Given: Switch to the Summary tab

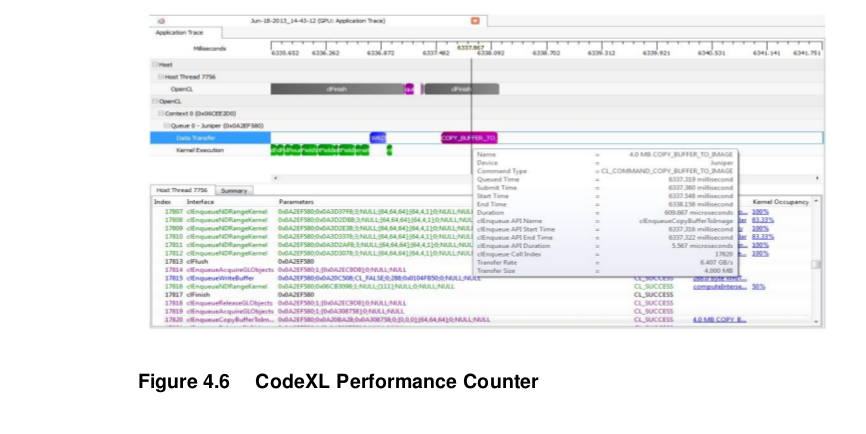Looking at the screenshot, I should [x=234, y=190].
